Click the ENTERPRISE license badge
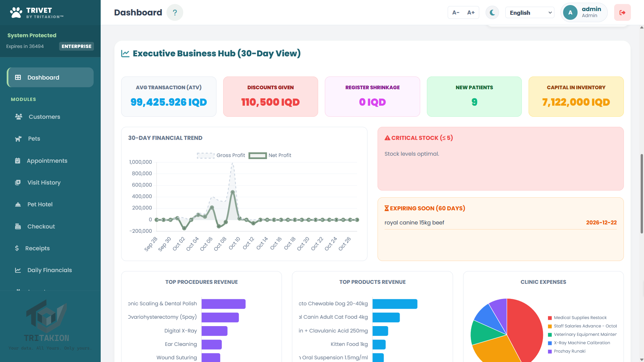The width and height of the screenshot is (644, 362). (77, 46)
